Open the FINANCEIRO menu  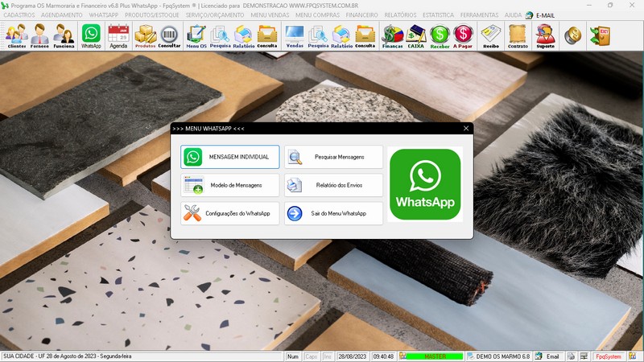coord(361,15)
